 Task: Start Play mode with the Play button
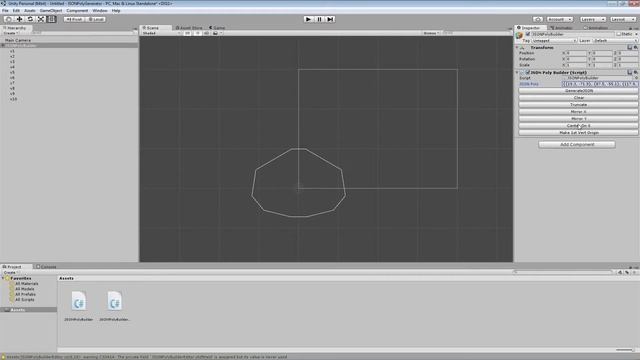point(308,19)
